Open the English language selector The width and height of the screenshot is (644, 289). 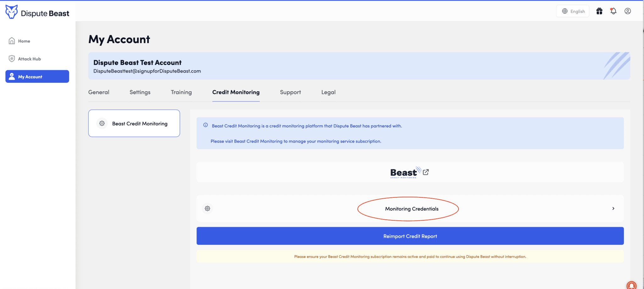(573, 11)
